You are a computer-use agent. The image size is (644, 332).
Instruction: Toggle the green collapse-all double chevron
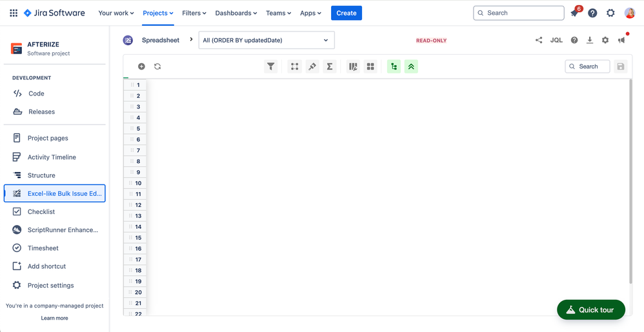[x=411, y=66]
